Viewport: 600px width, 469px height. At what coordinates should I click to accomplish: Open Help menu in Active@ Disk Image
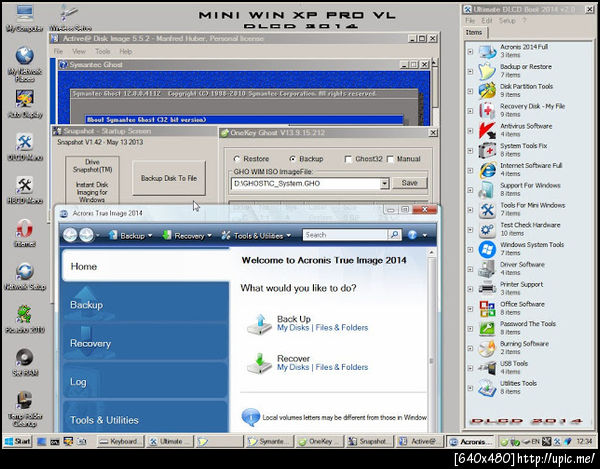126,51
